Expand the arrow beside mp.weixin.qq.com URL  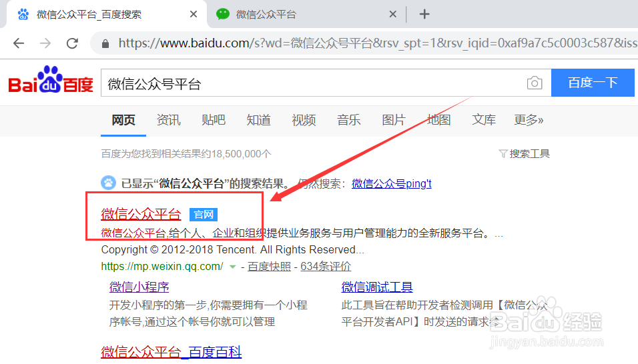[233, 267]
